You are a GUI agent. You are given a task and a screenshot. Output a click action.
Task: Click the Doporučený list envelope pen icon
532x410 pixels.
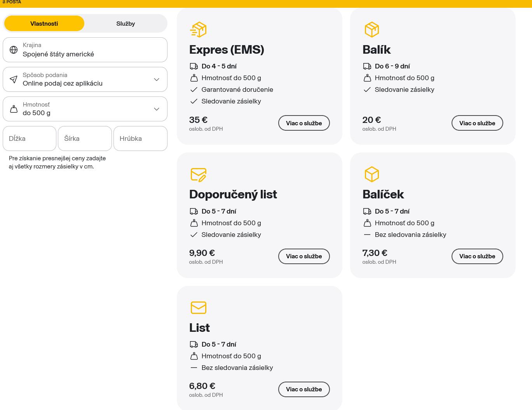point(198,175)
